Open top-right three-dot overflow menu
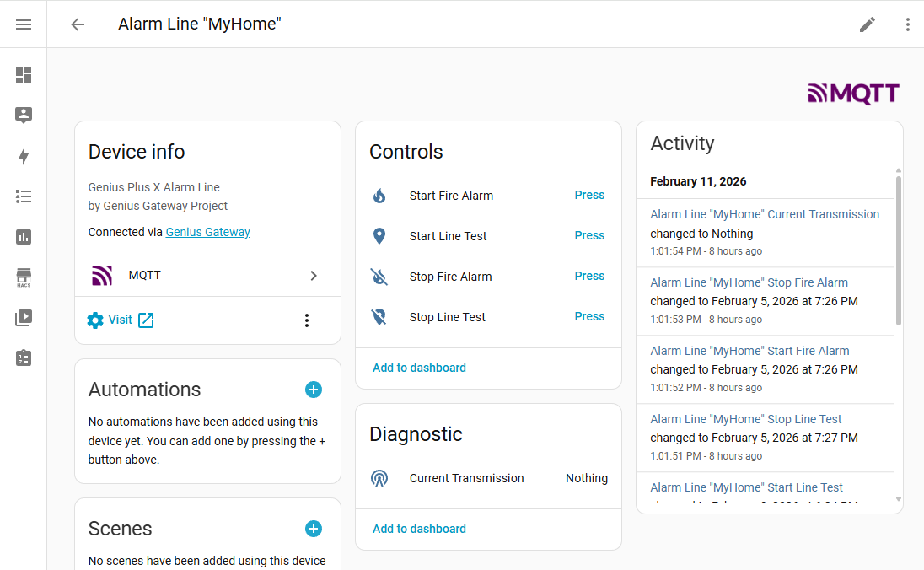Viewport: 924px width, 570px height. tap(907, 24)
